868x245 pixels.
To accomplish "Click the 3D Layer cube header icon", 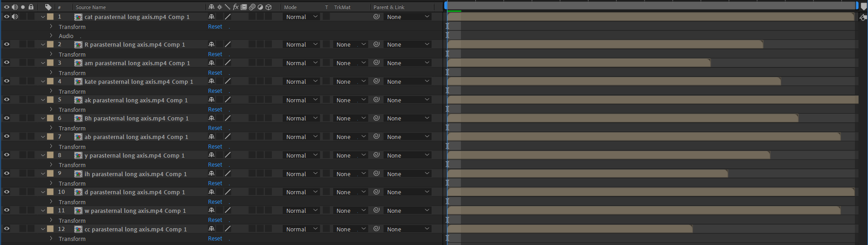I will [x=268, y=7].
